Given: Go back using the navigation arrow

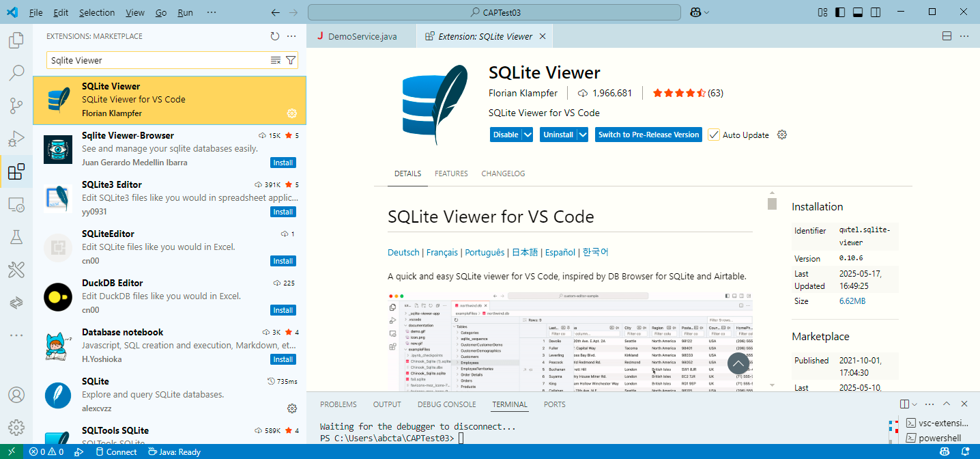Looking at the screenshot, I should pyautogui.click(x=275, y=12).
